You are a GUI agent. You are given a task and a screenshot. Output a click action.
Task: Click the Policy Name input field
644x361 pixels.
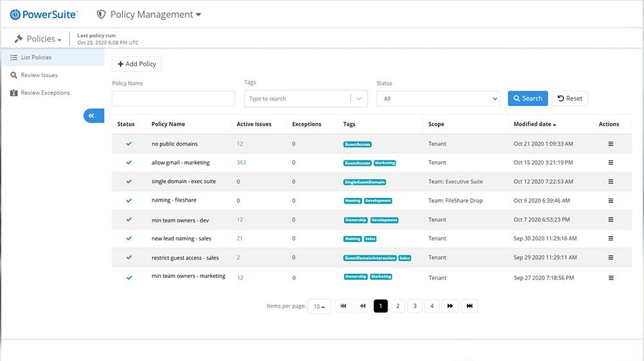point(173,99)
